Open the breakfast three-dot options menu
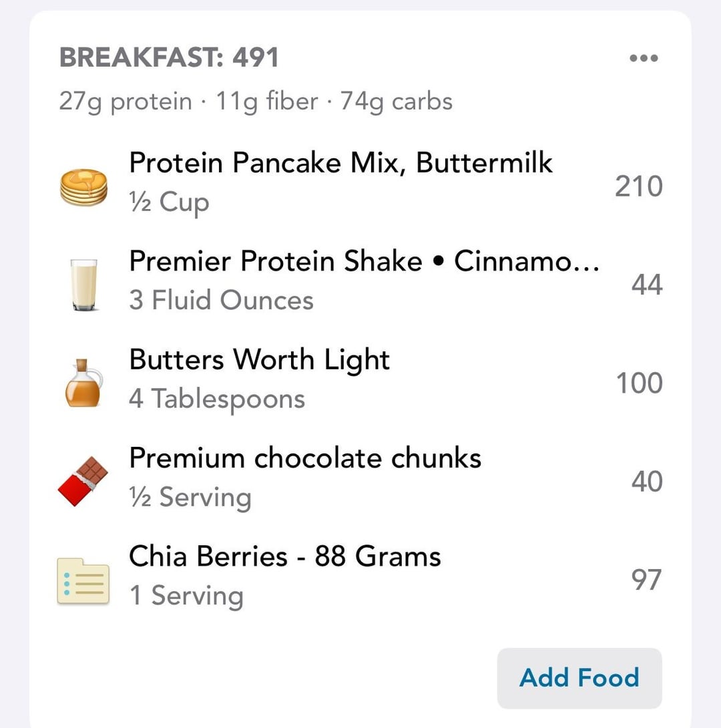This screenshot has width=721, height=728. tap(644, 59)
